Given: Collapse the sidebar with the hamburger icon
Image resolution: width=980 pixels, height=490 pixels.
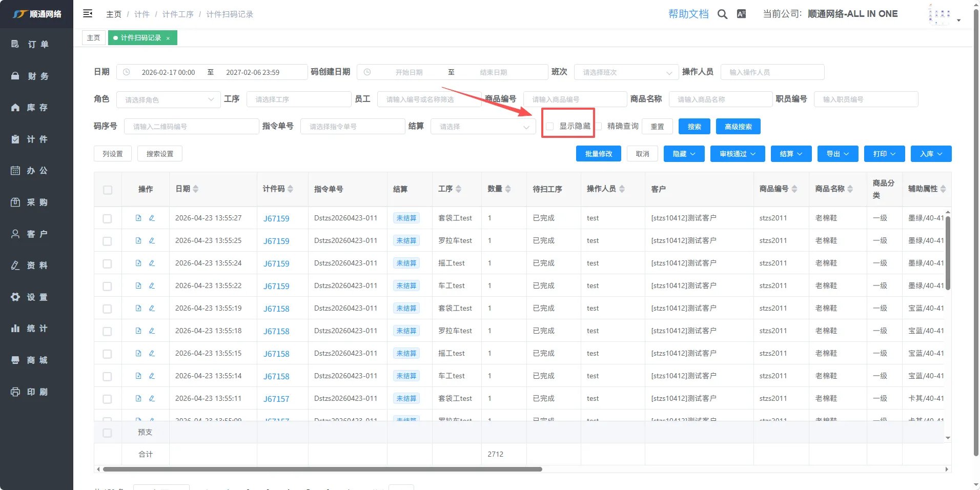Looking at the screenshot, I should click(x=88, y=14).
